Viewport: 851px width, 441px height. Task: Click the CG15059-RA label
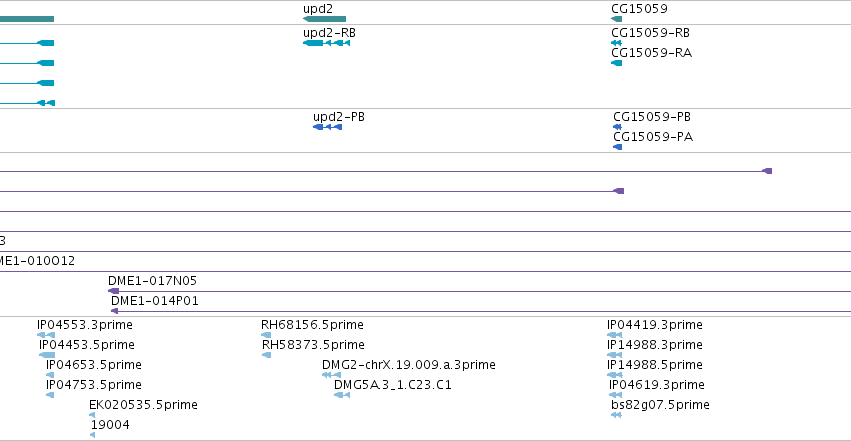[652, 53]
